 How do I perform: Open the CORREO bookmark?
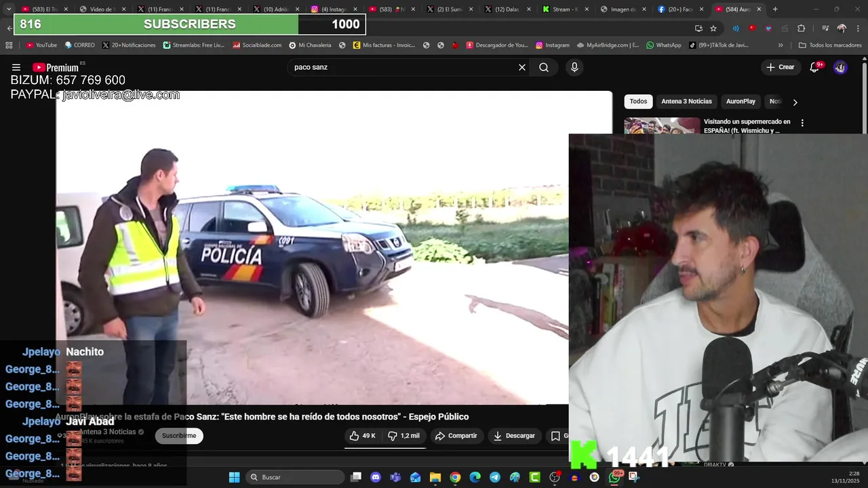(79, 45)
